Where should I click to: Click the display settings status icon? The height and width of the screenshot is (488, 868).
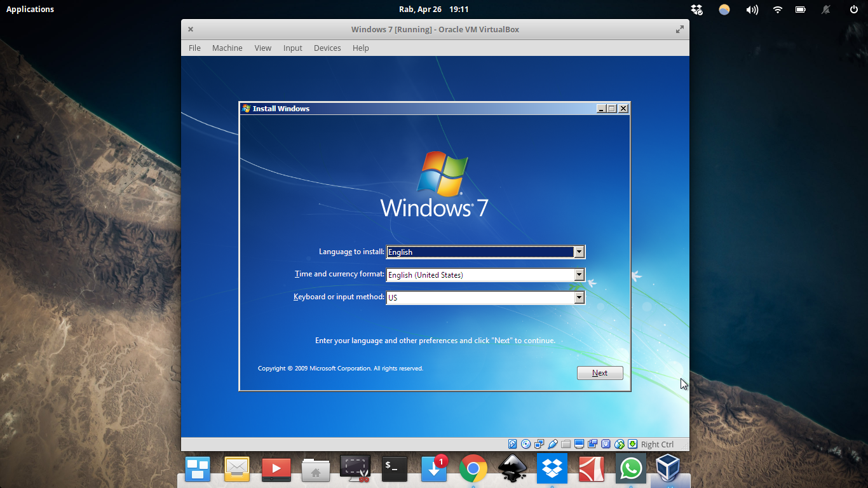(579, 444)
